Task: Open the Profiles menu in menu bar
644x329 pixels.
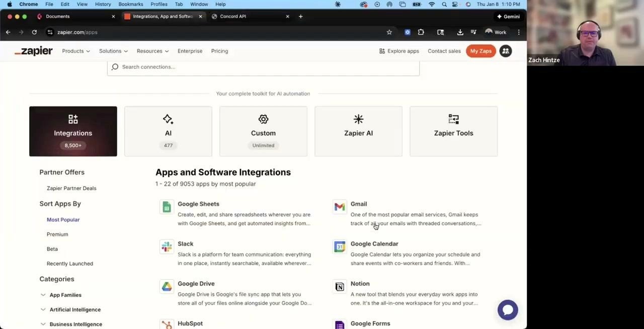Action: [159, 4]
